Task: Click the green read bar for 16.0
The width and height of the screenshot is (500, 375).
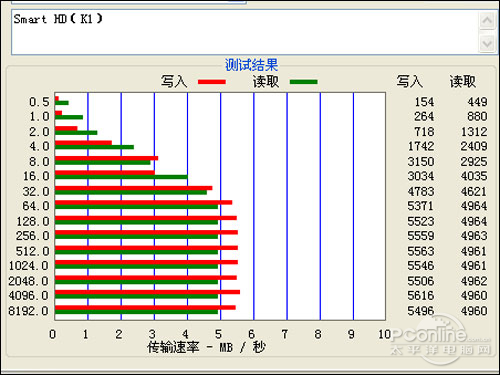Action: pos(121,177)
